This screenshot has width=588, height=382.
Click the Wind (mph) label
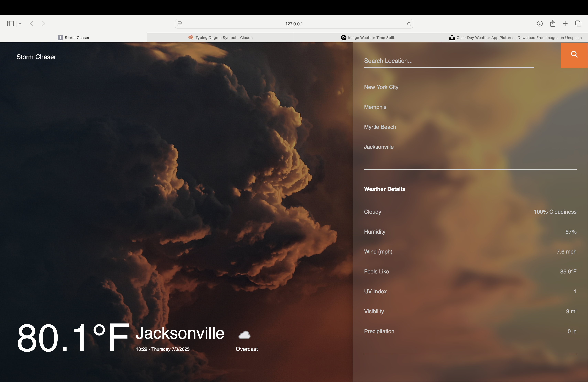pos(378,252)
